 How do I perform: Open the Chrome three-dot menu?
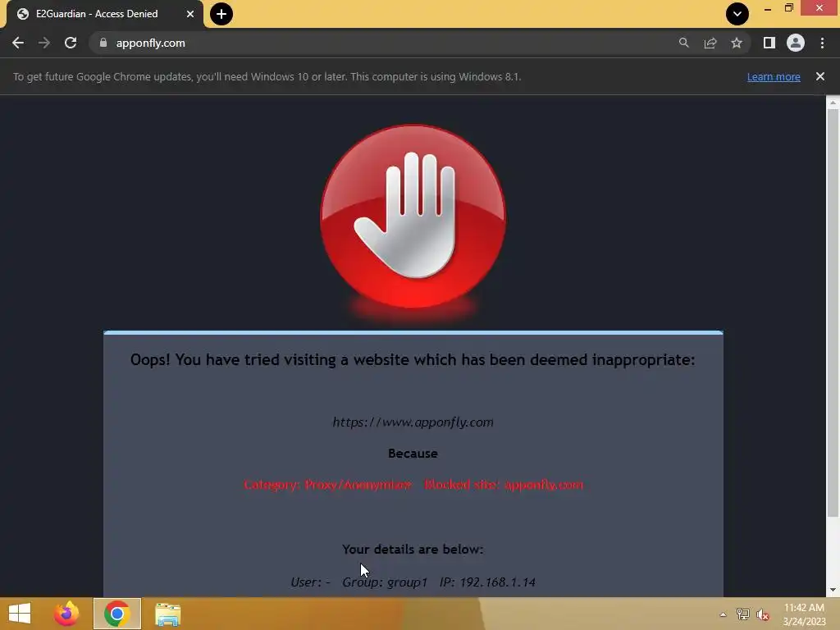pyautogui.click(x=822, y=43)
